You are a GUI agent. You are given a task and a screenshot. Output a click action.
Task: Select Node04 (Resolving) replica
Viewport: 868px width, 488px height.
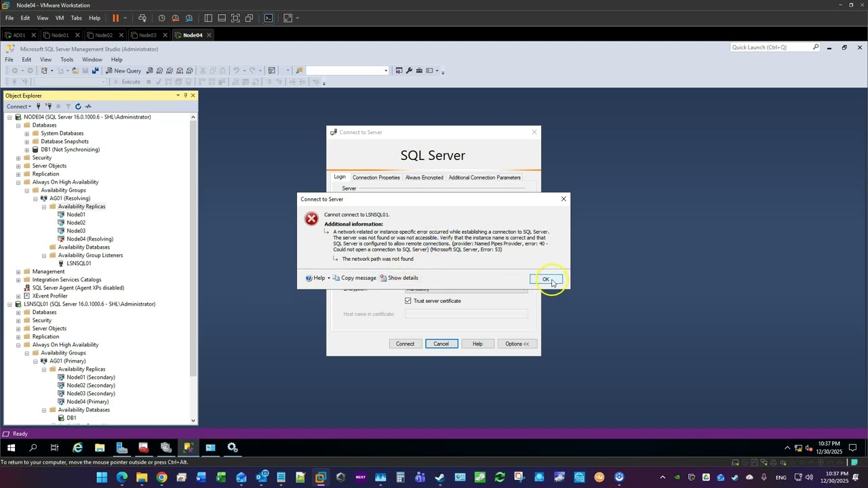90,239
